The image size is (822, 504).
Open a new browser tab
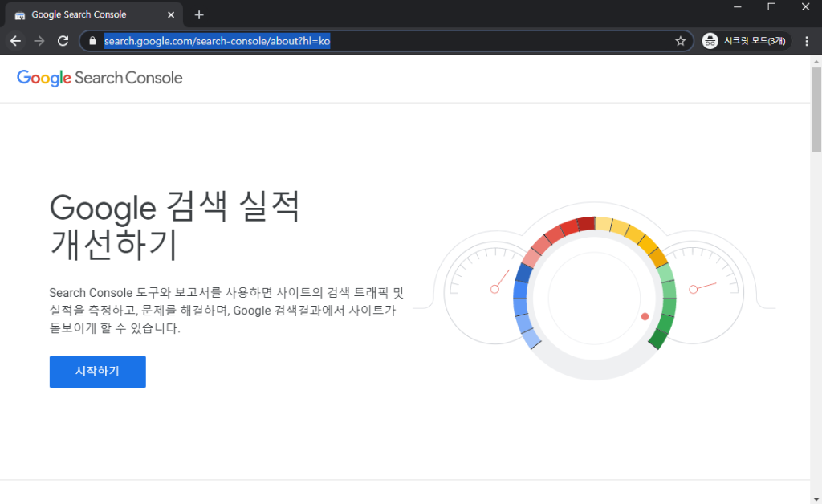(199, 14)
